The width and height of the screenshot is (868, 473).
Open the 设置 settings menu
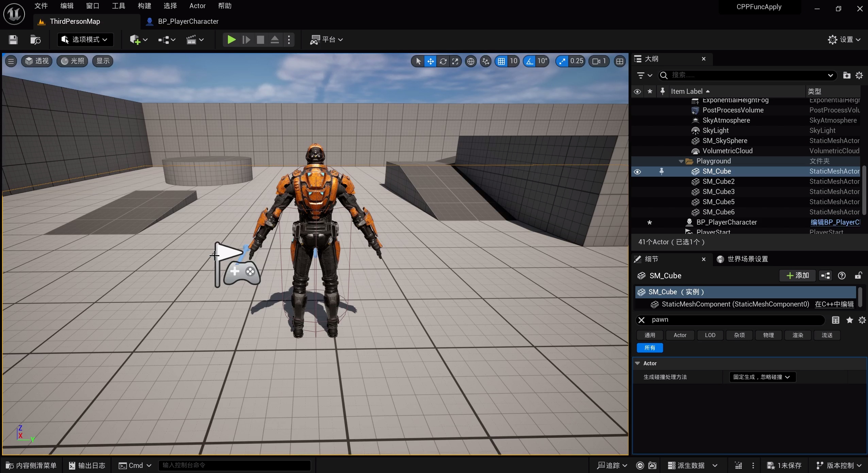(x=844, y=40)
